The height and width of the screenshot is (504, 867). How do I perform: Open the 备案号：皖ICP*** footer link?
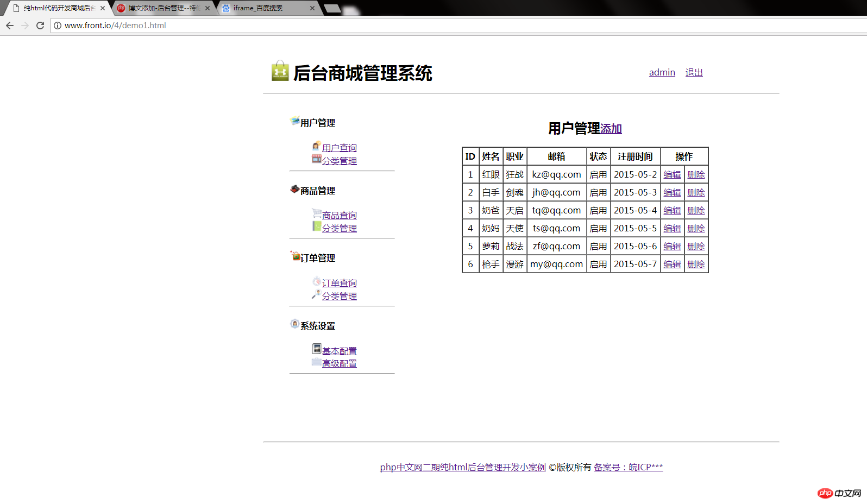(x=629, y=467)
